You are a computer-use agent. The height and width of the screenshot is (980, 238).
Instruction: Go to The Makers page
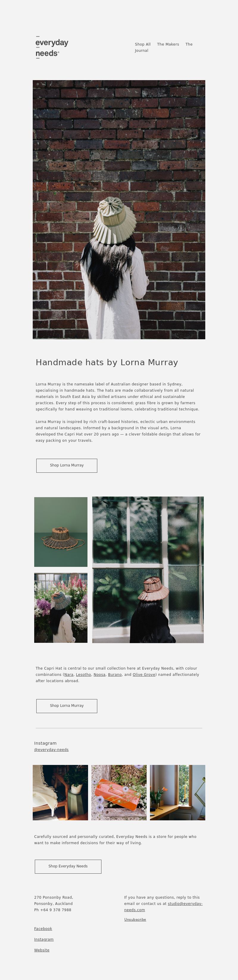[168, 44]
